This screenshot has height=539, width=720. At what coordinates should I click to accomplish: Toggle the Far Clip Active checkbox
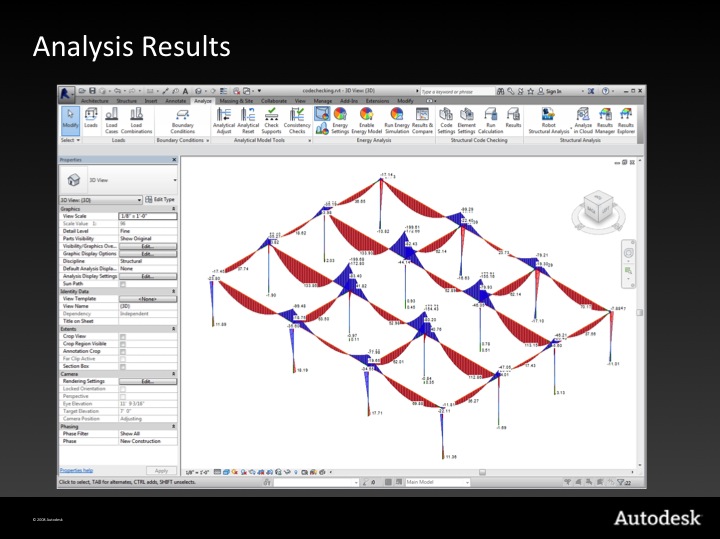(x=123, y=359)
